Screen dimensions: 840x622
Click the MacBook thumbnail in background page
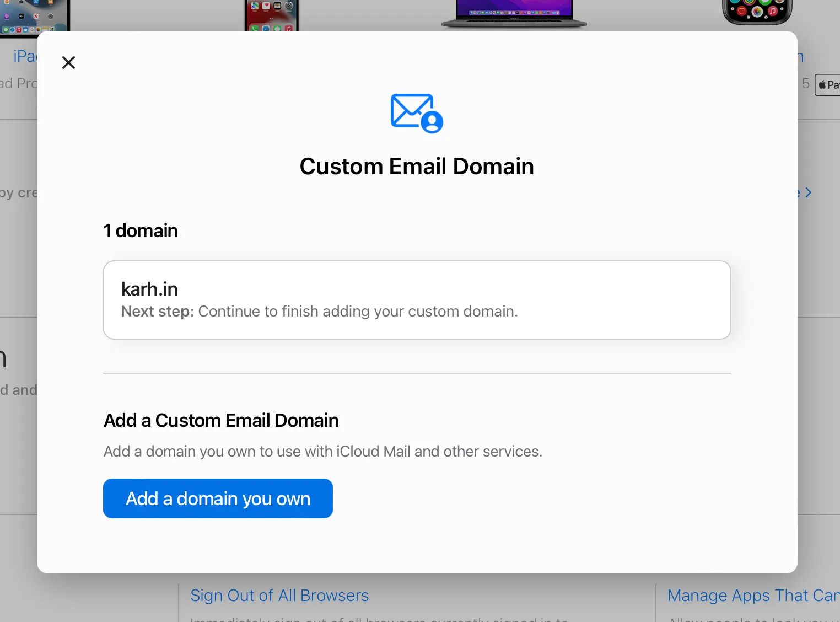(x=514, y=14)
